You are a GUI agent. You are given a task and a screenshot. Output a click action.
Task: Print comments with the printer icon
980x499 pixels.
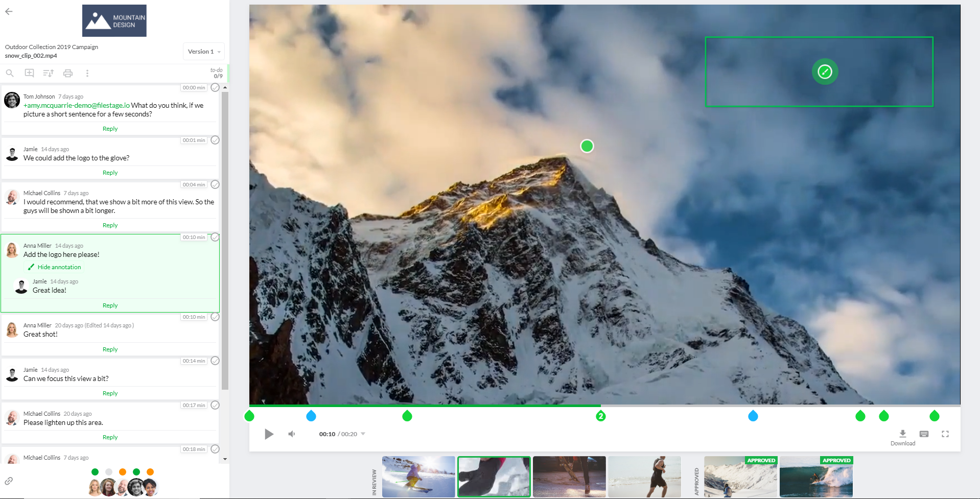[x=68, y=74]
